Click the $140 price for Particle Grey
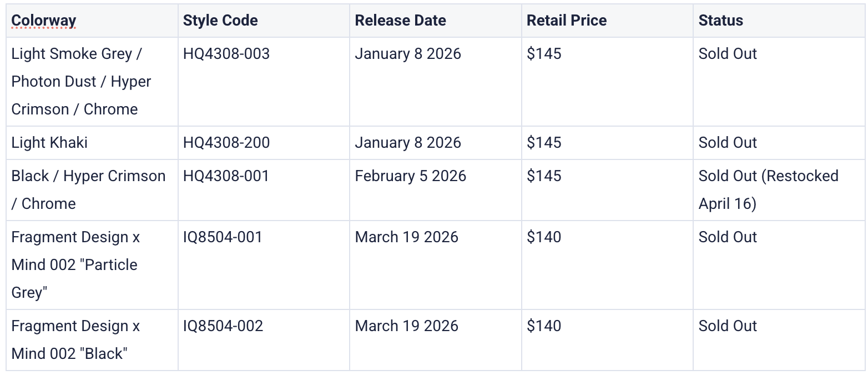868x380 pixels. click(x=544, y=237)
